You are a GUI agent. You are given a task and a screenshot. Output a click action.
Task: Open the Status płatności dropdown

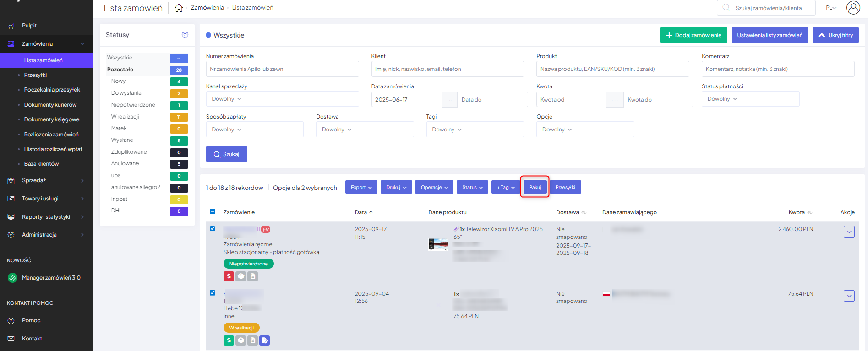(x=750, y=99)
